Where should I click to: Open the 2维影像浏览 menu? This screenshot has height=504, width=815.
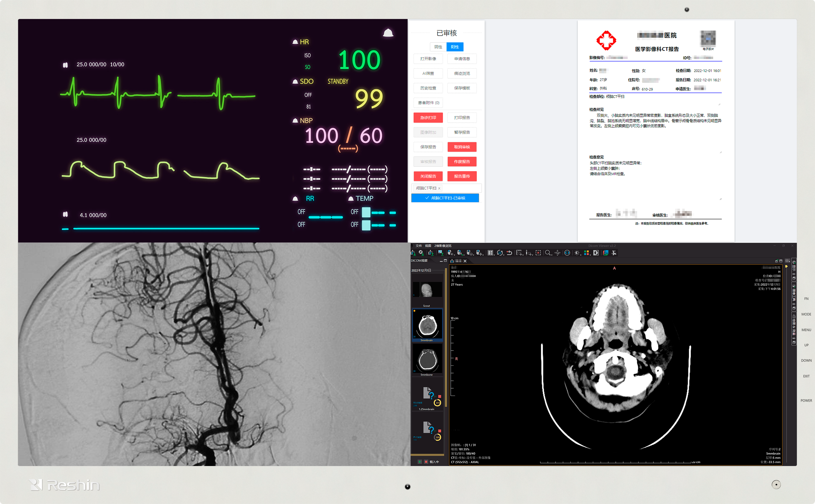click(443, 246)
